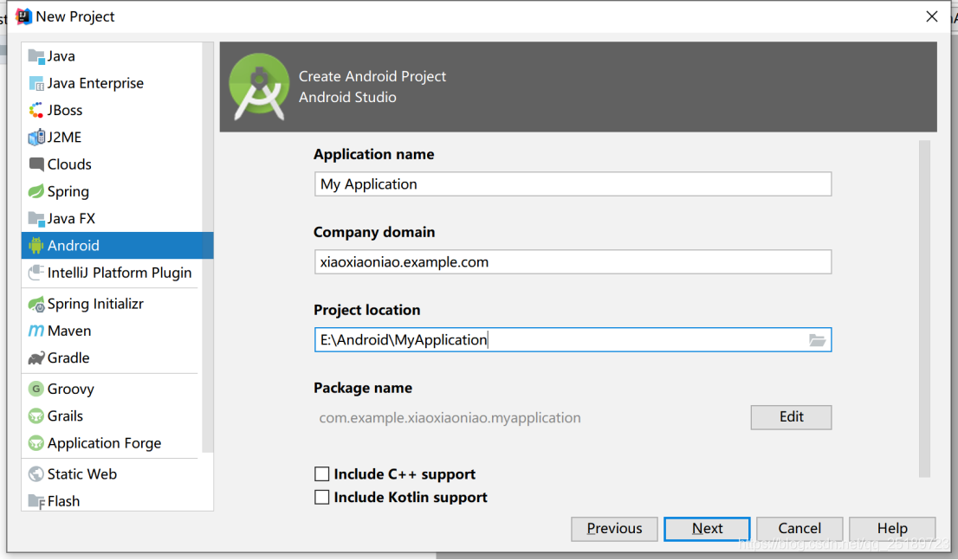Viewport: 958px width, 560px height.
Task: Click the Java Enterprise icon
Action: tap(36, 83)
